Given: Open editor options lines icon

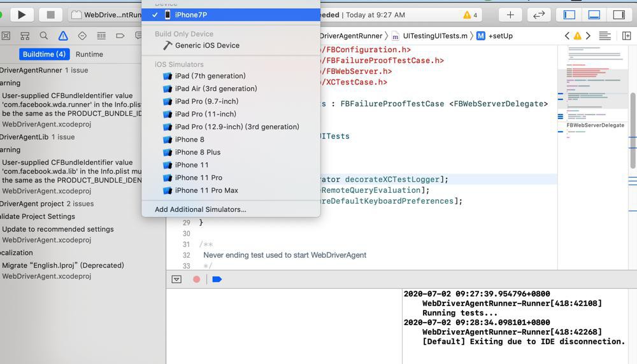Looking at the screenshot, I should tap(605, 36).
